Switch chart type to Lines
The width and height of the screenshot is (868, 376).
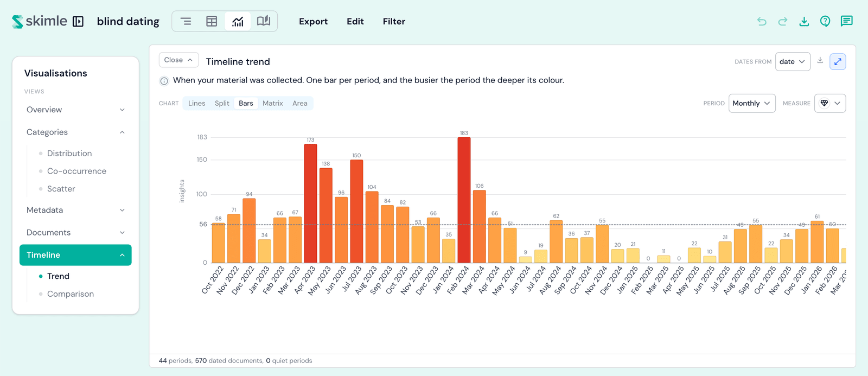[x=196, y=103]
